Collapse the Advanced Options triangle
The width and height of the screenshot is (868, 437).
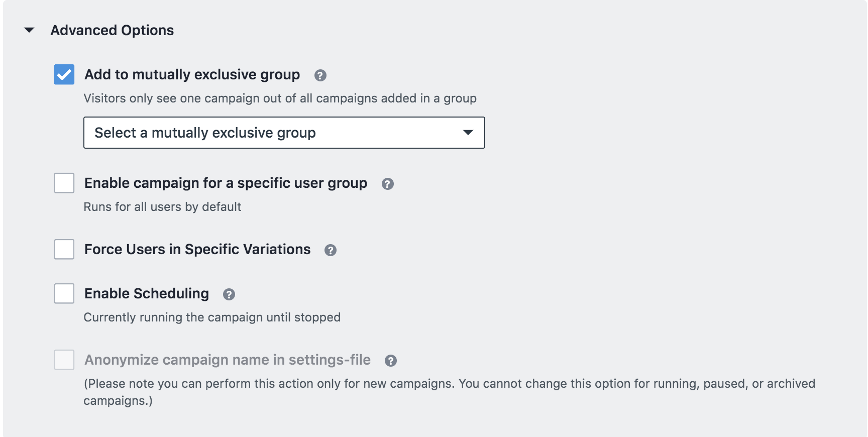pos(30,30)
